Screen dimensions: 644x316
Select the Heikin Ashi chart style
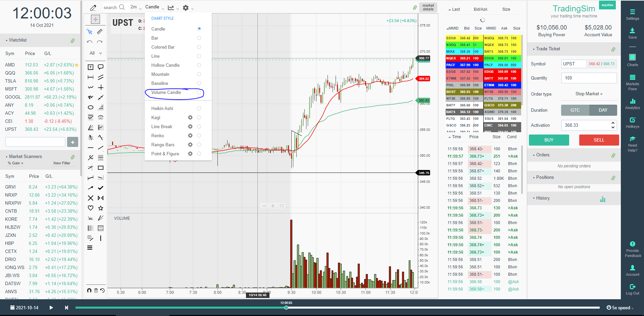[x=162, y=108]
